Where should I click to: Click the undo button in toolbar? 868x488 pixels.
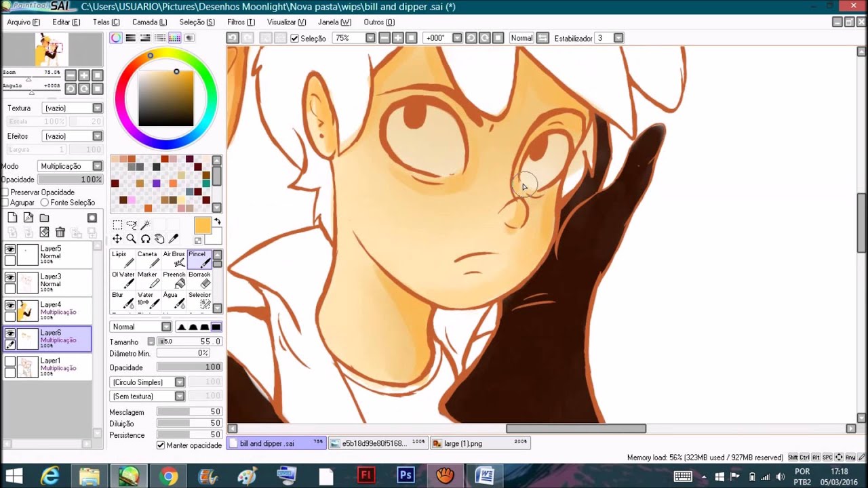pyautogui.click(x=233, y=38)
